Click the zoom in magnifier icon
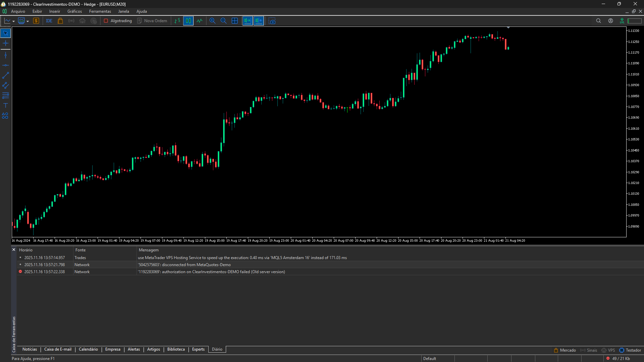The height and width of the screenshot is (362, 644). 212,21
